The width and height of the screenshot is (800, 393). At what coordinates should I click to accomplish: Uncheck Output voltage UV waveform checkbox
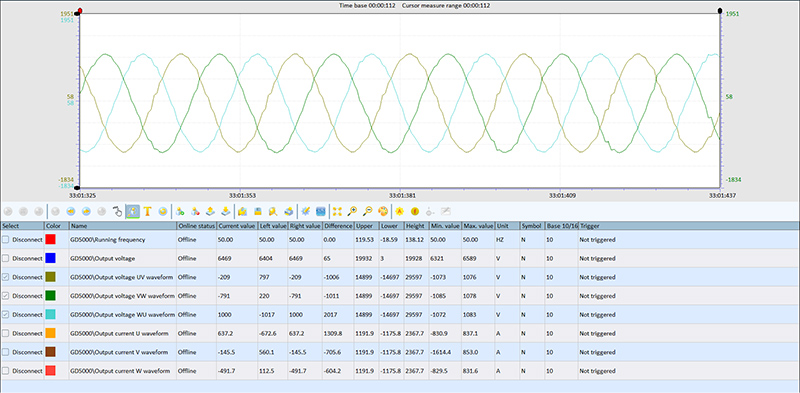(x=6, y=277)
